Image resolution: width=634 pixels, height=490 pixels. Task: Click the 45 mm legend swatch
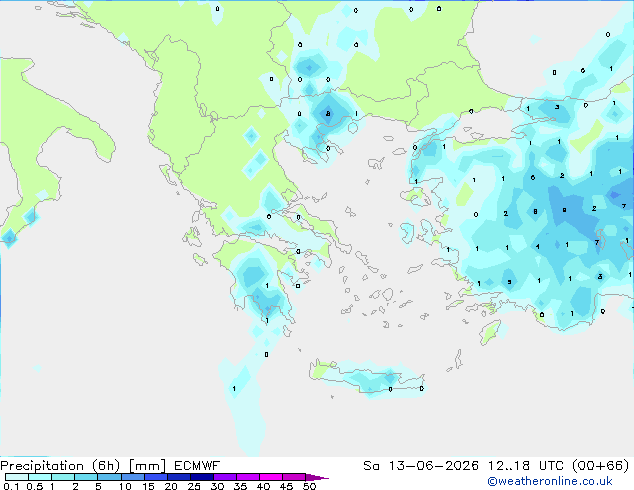(294, 477)
